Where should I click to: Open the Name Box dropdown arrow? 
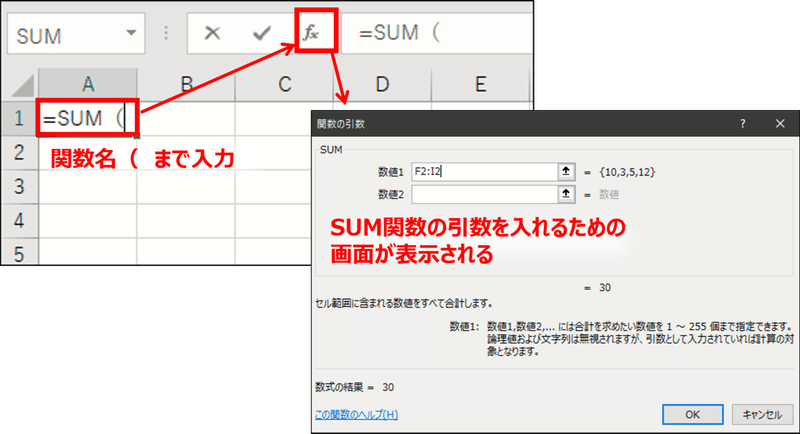[131, 33]
